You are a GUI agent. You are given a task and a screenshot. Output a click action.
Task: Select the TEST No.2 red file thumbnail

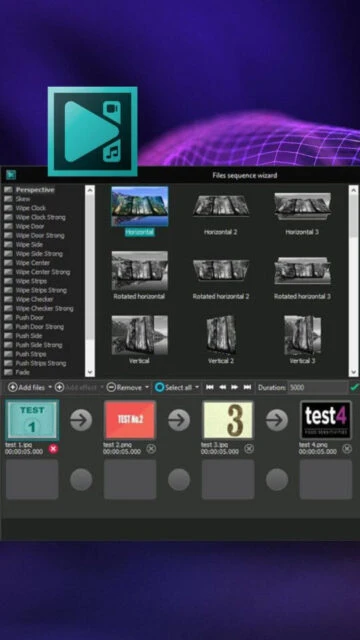click(x=130, y=420)
